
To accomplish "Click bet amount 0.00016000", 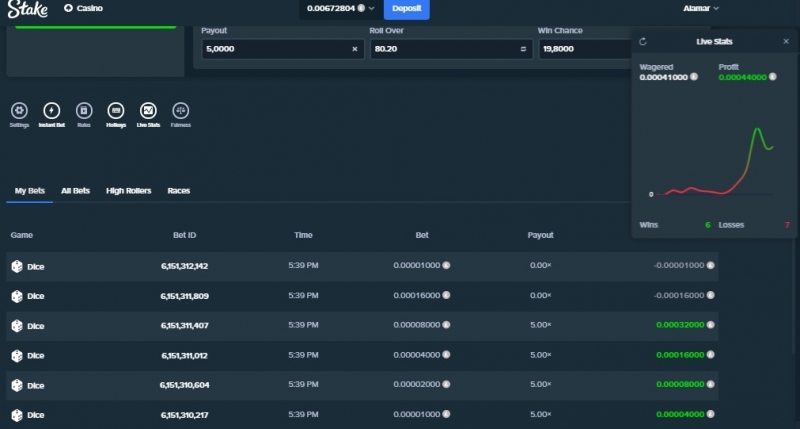I will [x=417, y=295].
